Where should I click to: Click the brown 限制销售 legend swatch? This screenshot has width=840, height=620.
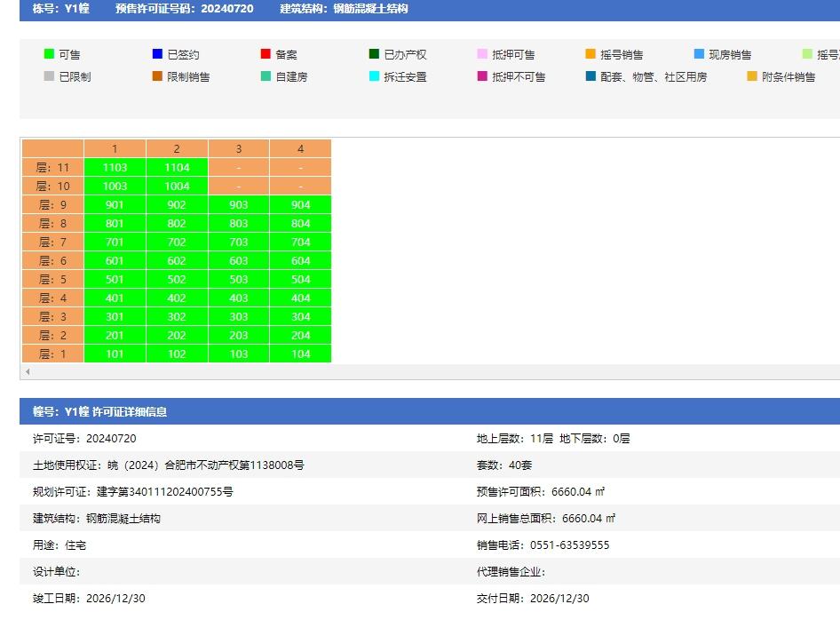click(x=157, y=76)
